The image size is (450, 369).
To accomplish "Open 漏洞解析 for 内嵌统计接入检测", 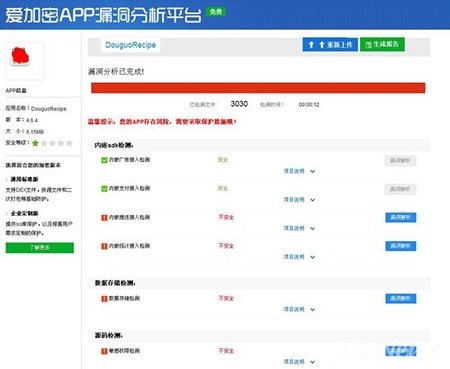I will tap(401, 246).
